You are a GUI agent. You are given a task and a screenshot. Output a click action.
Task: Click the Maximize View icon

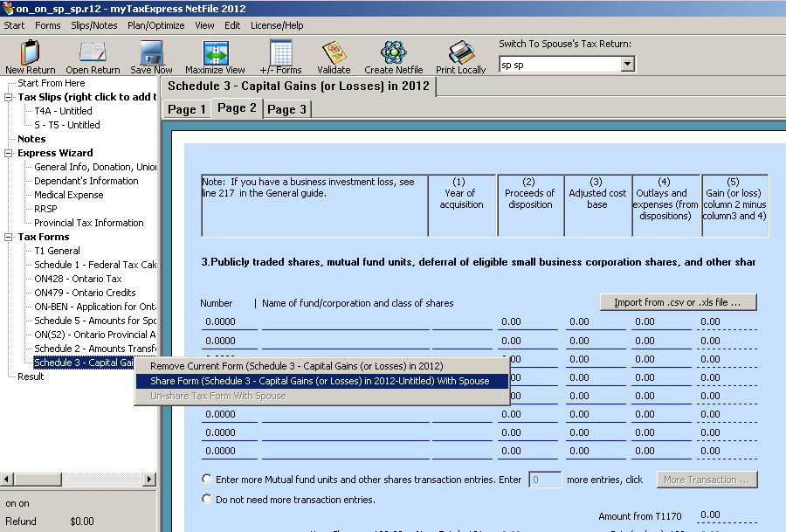click(x=215, y=52)
